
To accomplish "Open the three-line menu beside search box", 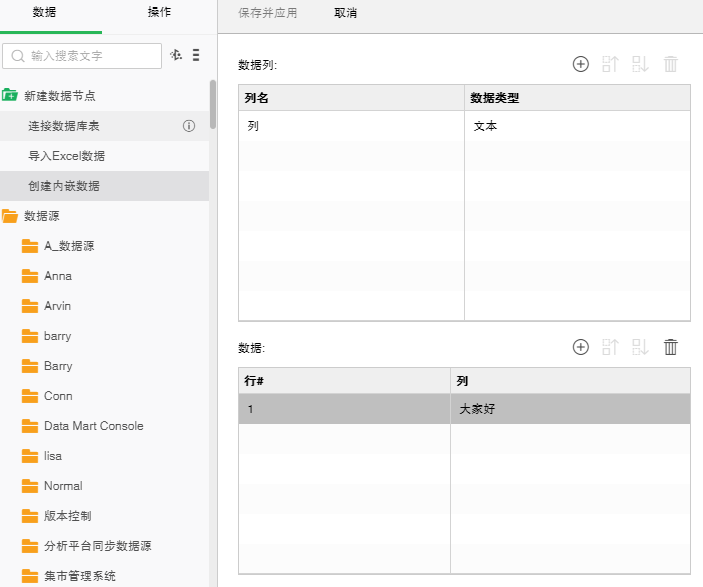I will tap(196, 55).
